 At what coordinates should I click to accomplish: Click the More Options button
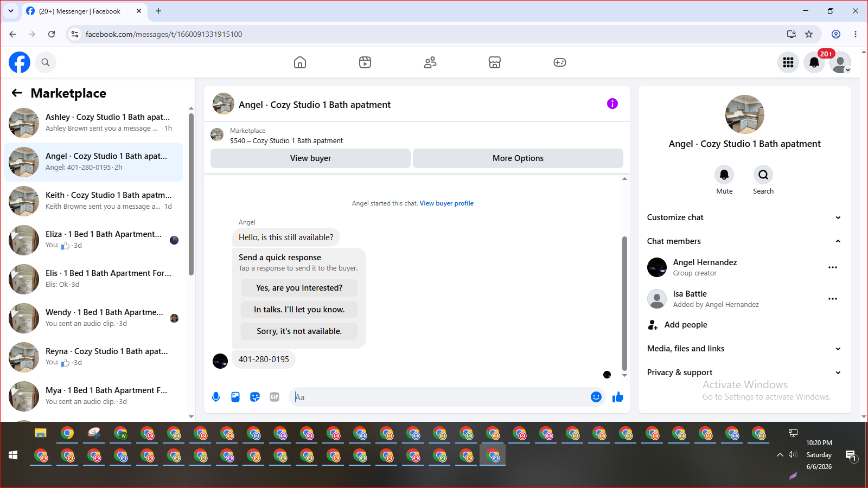click(x=518, y=158)
